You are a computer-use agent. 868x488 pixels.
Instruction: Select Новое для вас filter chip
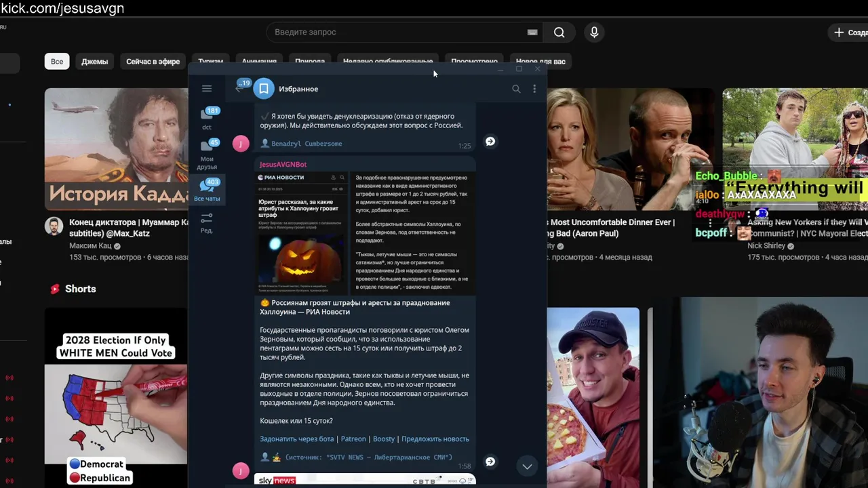coord(540,61)
